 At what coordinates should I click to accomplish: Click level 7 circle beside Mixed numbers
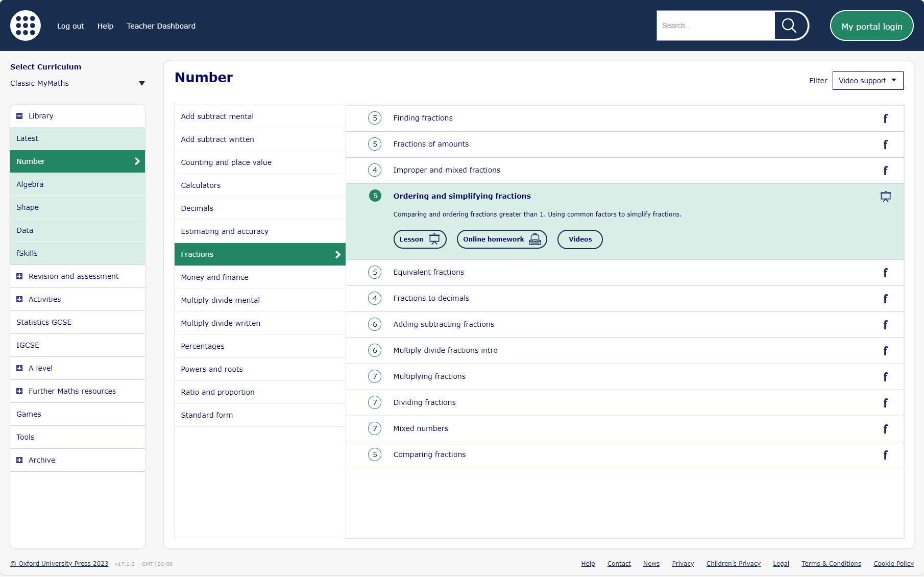(375, 428)
